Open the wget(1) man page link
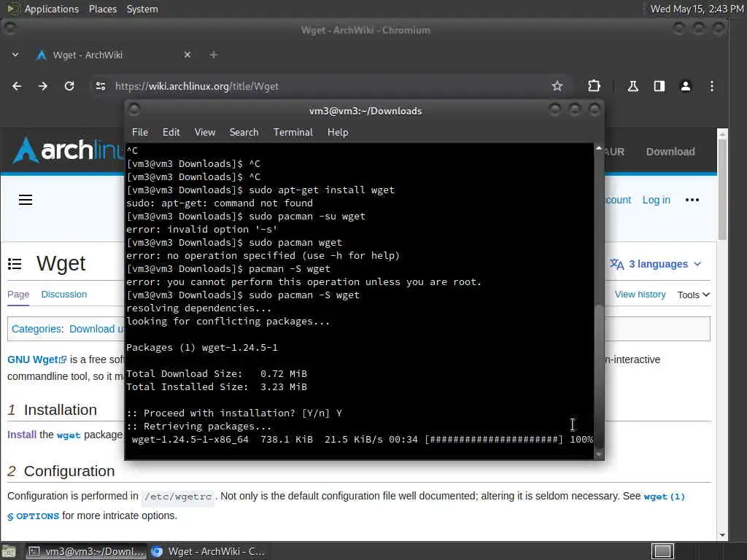Screen dimensions: 747x560 (664, 497)
